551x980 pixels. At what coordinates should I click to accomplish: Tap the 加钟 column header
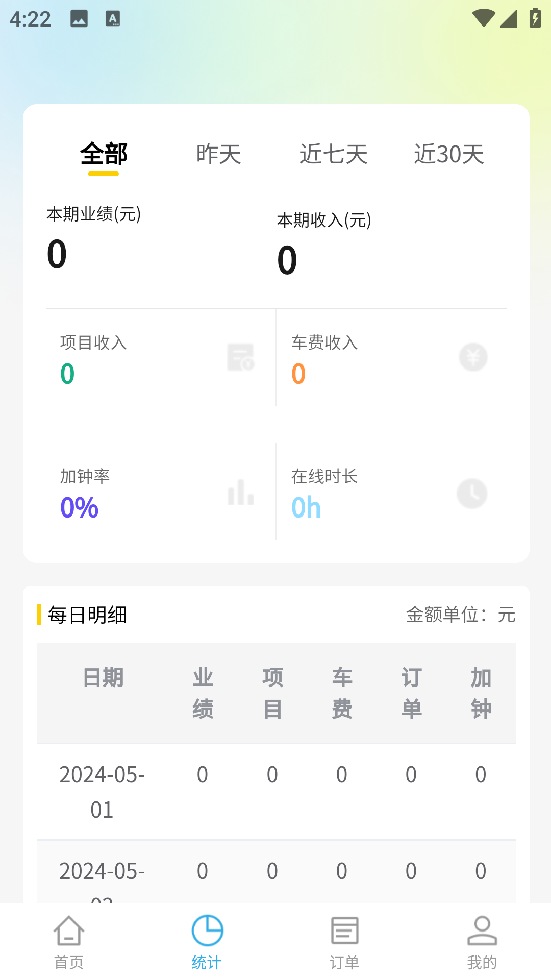(481, 693)
